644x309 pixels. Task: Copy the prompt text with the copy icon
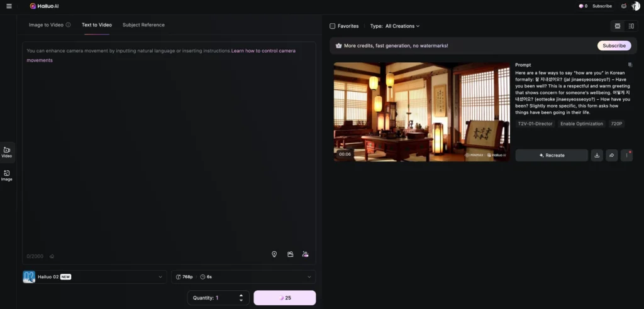click(x=630, y=65)
